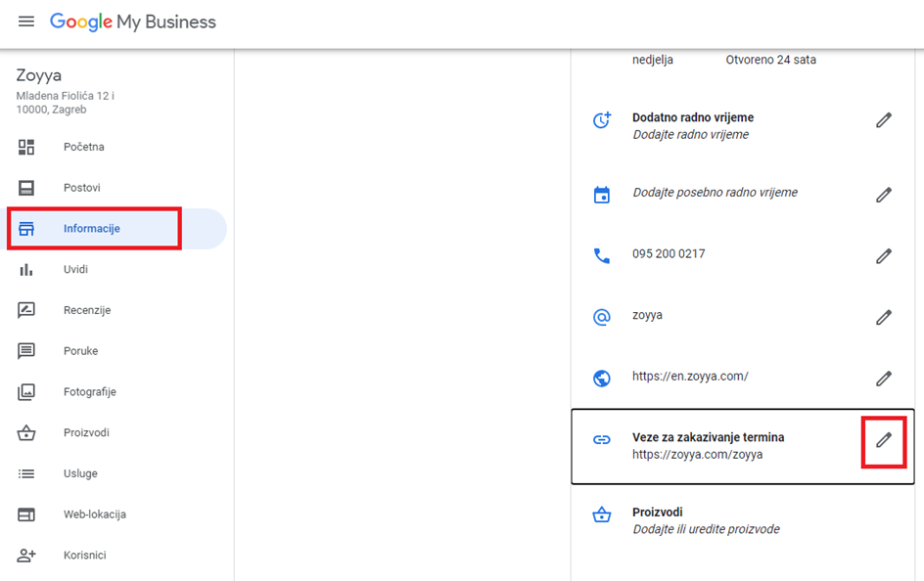Open Korisnici users page
Screen dimensions: 924x581
85,556
